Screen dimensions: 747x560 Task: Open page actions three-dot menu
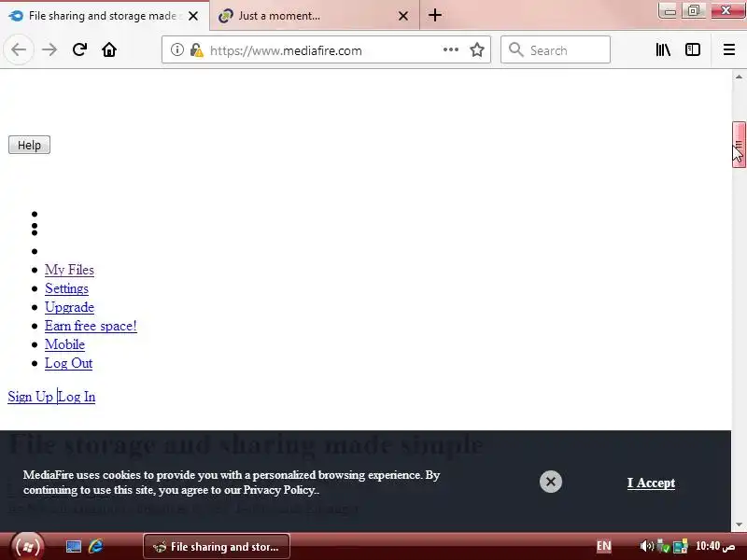[x=451, y=49]
